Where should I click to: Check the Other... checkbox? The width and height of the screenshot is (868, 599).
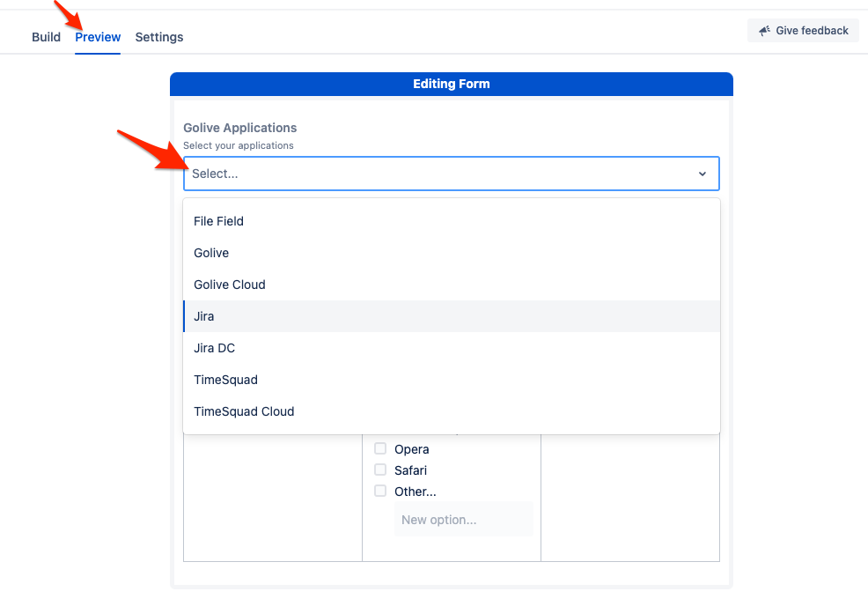pyautogui.click(x=380, y=492)
